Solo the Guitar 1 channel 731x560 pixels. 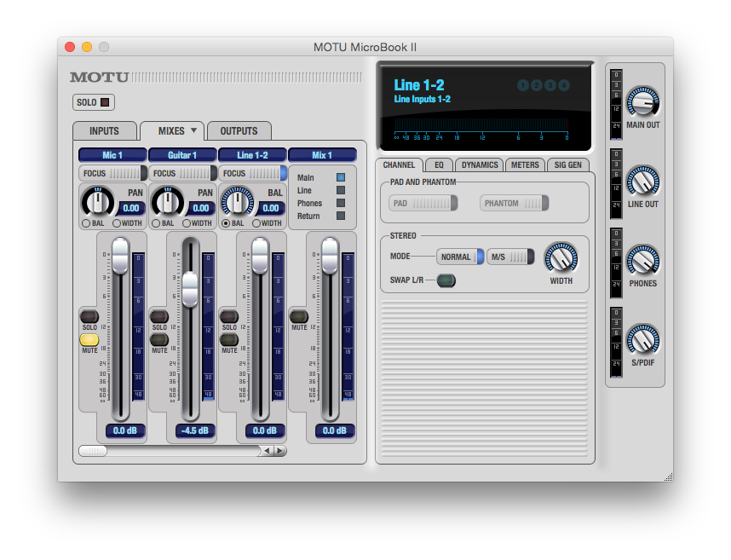(x=159, y=316)
